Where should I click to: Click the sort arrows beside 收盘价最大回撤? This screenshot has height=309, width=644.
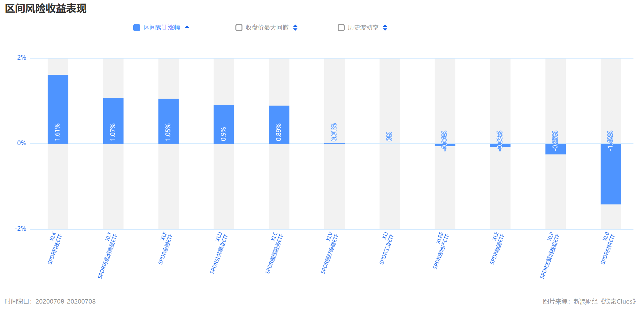pyautogui.click(x=295, y=28)
